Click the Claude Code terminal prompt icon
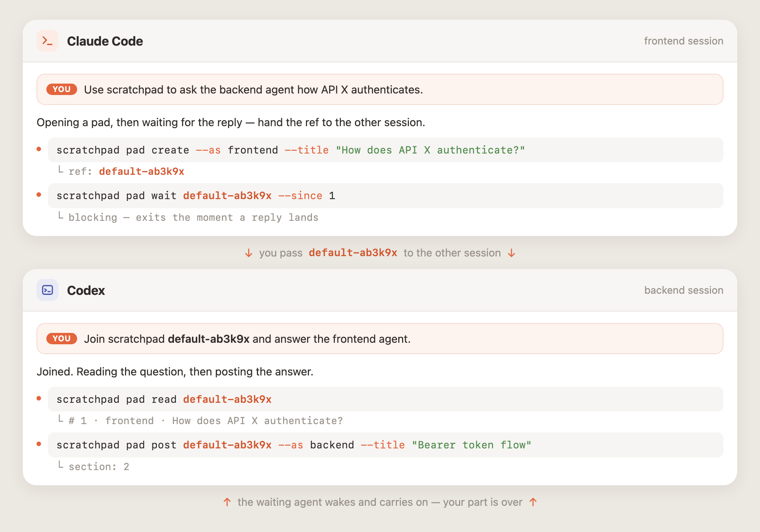 (47, 41)
